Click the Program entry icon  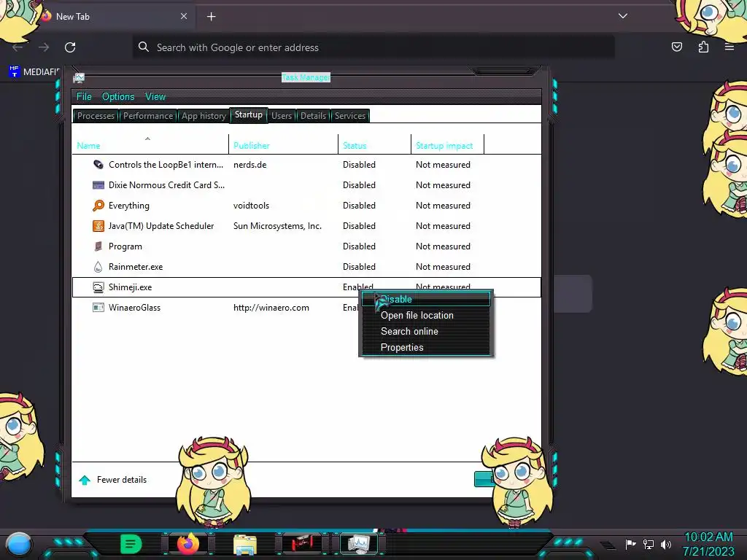pyautogui.click(x=98, y=246)
